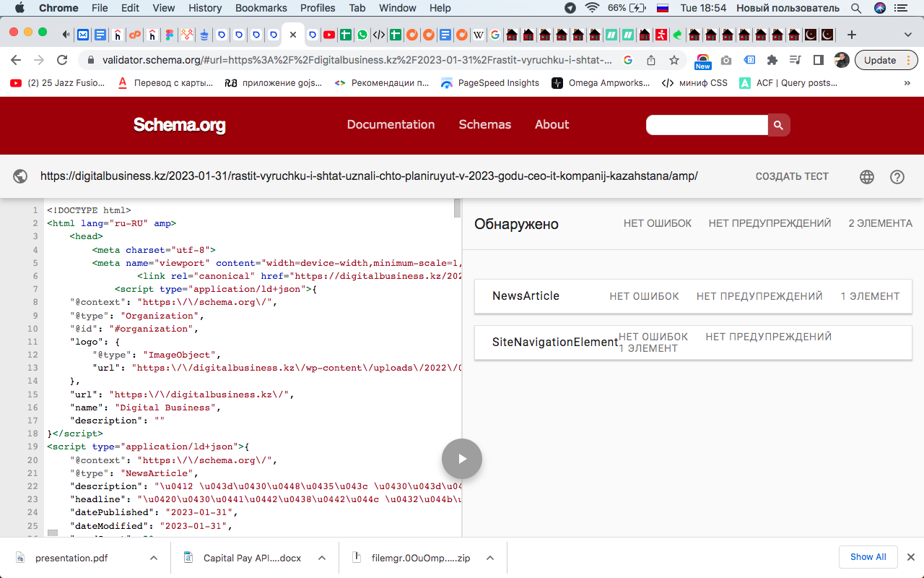Image resolution: width=924 pixels, height=578 pixels.
Task: Click НЕТ ПРЕДУПРЕЖДЕНИЙ in the Обнаружено header
Action: coord(770,223)
